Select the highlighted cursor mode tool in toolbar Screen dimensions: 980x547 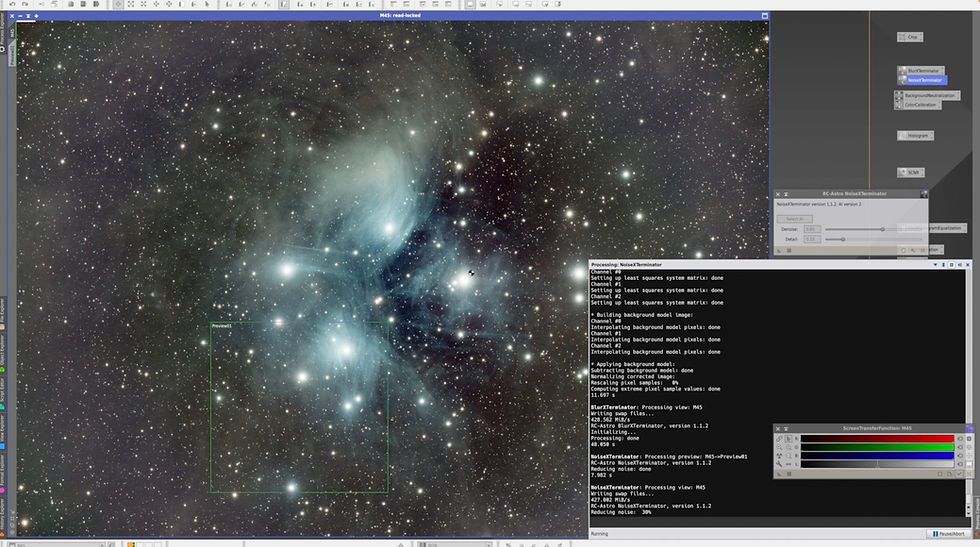118,4
